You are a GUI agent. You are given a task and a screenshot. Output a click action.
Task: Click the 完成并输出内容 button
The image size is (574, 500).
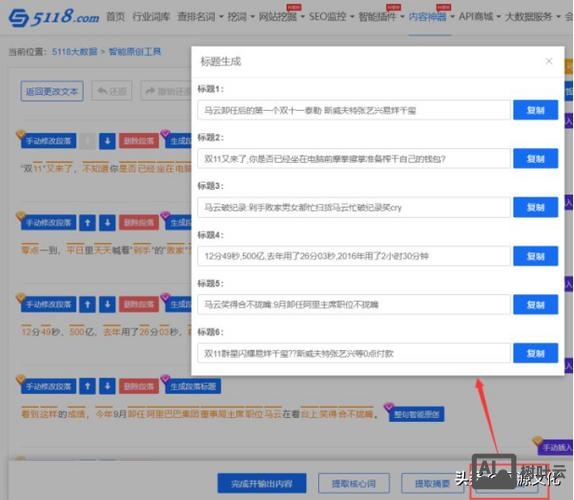click(262, 484)
